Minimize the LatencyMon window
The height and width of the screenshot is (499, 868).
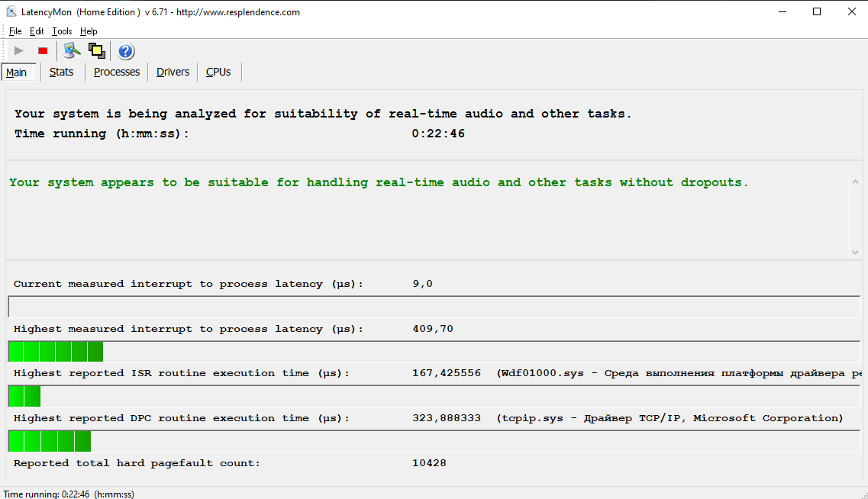pyautogui.click(x=782, y=11)
